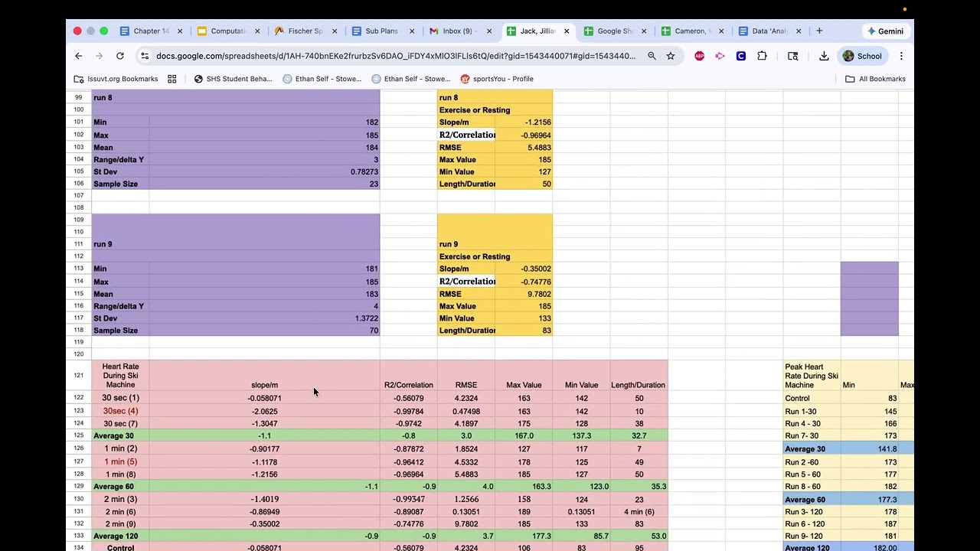980x551 pixels.
Task: Open the Gemini button
Action: (885, 31)
